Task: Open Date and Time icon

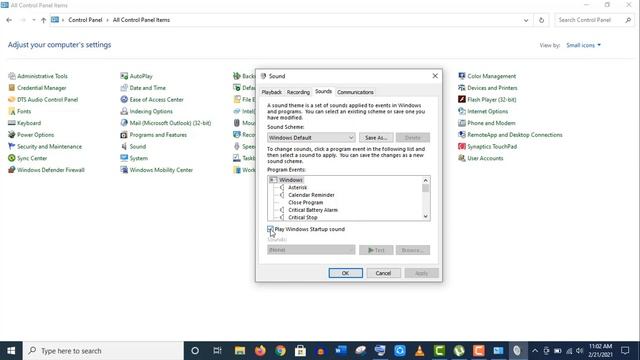Action: point(124,88)
